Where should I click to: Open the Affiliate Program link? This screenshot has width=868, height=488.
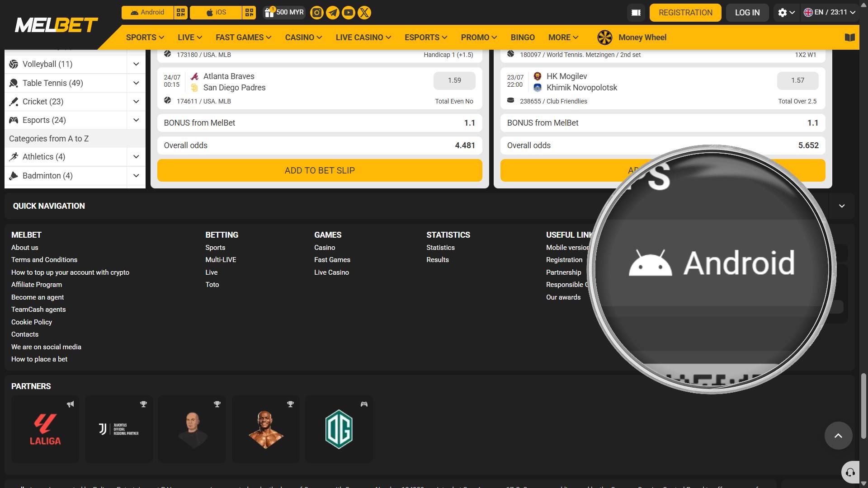pyautogui.click(x=37, y=285)
